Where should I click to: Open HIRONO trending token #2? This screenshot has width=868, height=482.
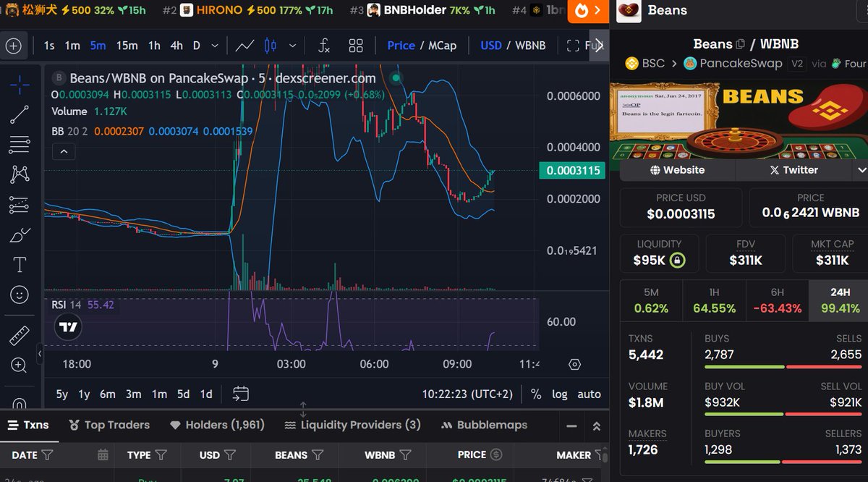[x=247, y=10]
